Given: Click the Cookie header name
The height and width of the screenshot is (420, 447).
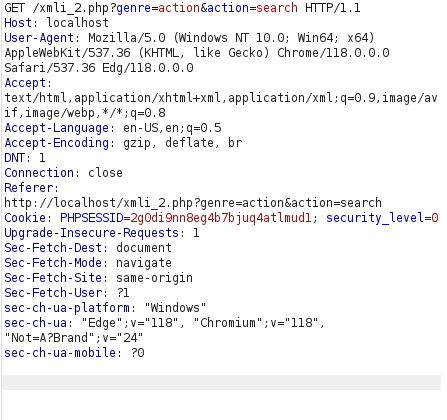Looking at the screenshot, I should [x=25, y=218].
